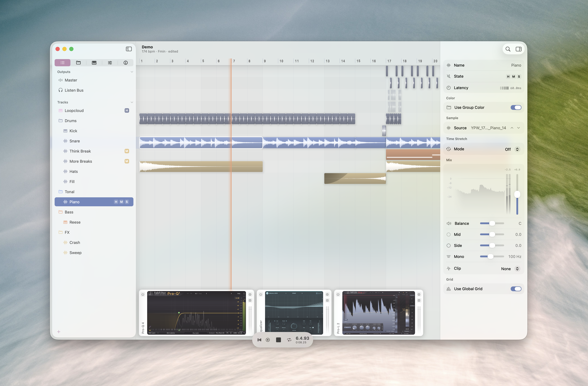This screenshot has height=386, width=588.
Task: Click the info icon in the sidebar toolbar
Action: pos(126,63)
